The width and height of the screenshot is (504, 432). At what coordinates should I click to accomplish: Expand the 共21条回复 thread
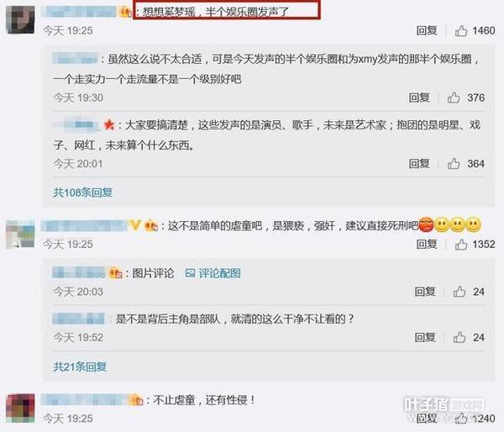point(80,366)
